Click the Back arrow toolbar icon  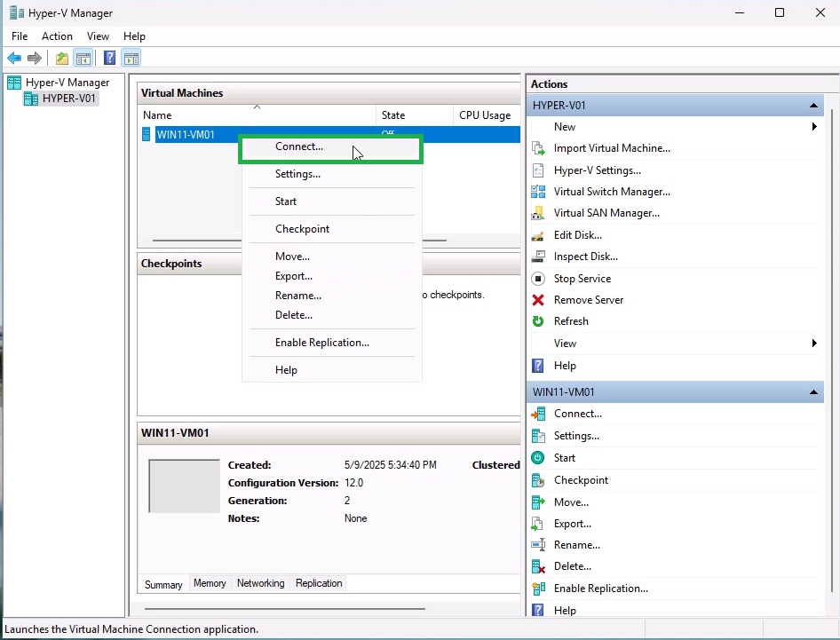pyautogui.click(x=14, y=58)
